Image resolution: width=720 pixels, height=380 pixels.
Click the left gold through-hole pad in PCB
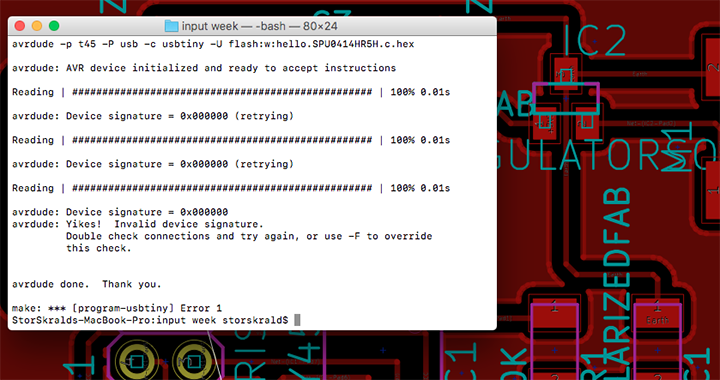(x=136, y=362)
